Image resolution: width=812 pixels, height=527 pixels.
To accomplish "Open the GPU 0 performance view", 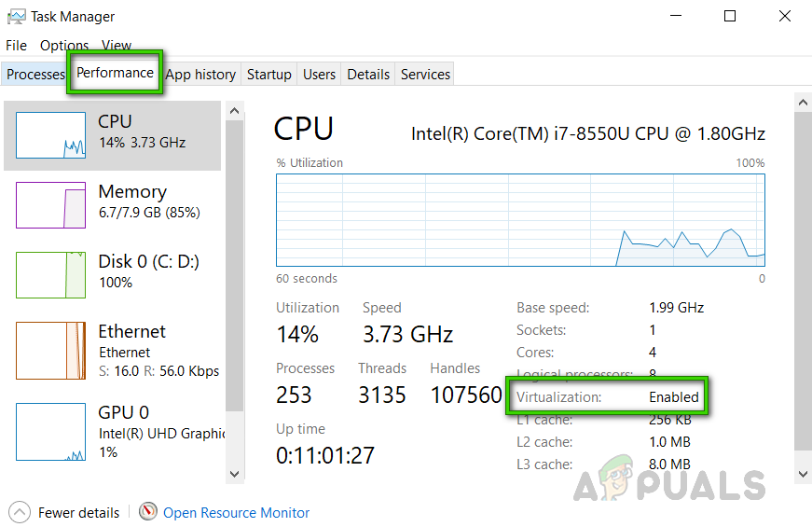I will [x=50, y=432].
